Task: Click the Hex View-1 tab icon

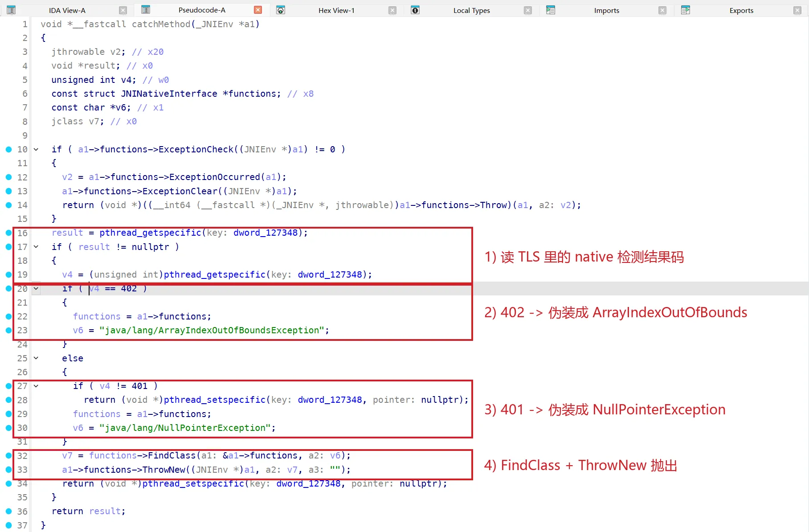Action: [281, 10]
